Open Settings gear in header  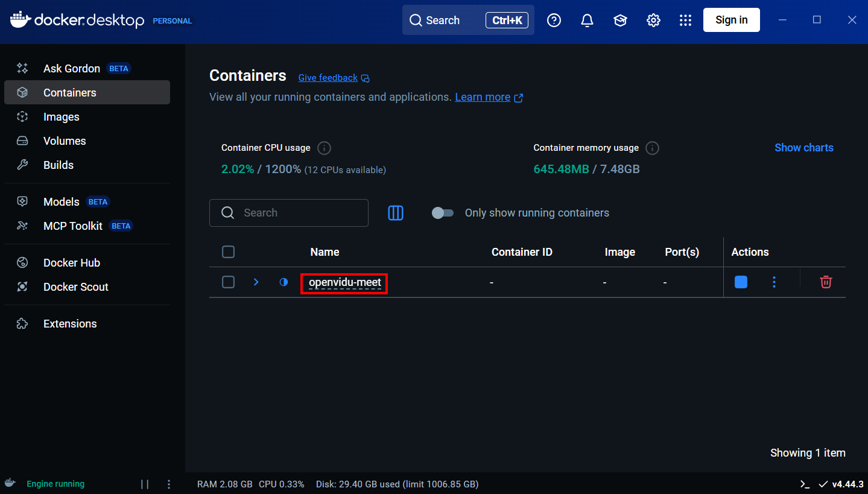(x=653, y=21)
